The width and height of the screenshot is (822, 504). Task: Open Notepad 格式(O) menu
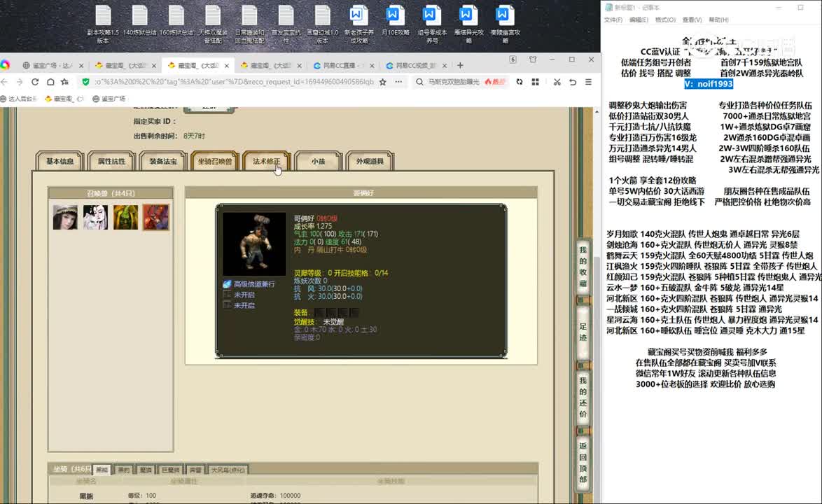[664, 20]
